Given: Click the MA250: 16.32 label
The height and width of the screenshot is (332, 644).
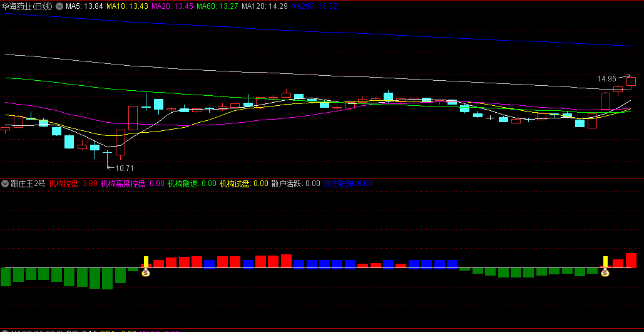Looking at the screenshot, I should pyautogui.click(x=314, y=6).
